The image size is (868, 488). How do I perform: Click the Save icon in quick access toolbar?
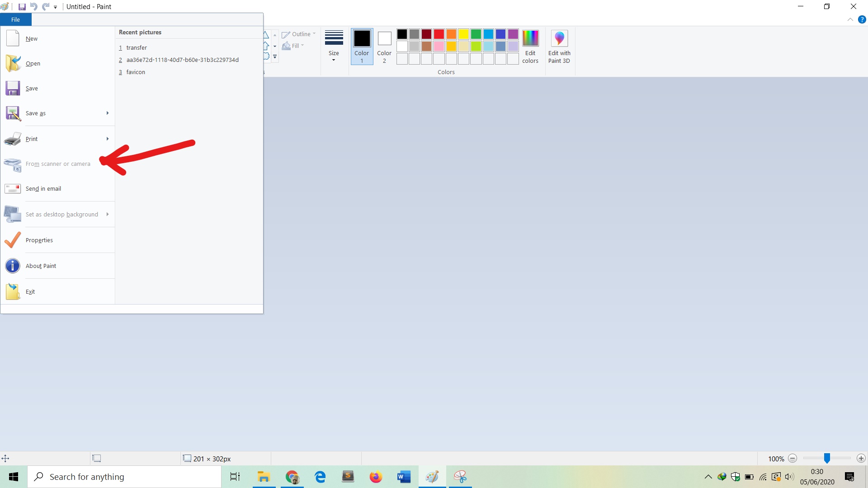click(x=22, y=7)
